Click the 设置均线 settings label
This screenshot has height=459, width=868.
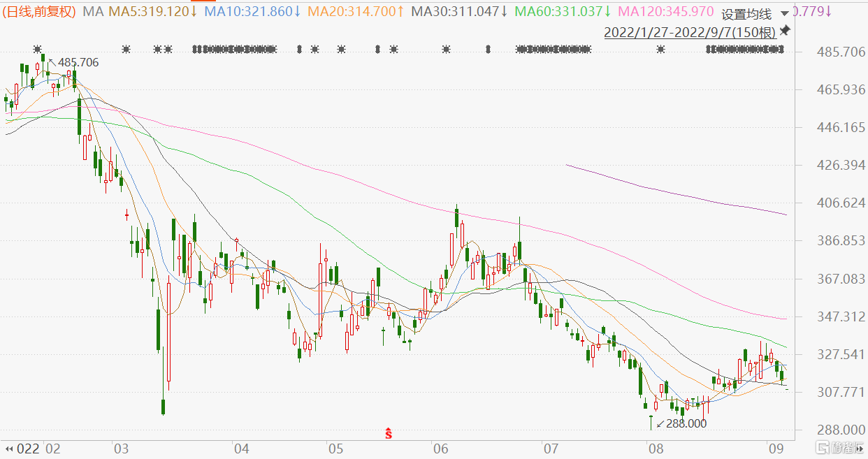point(746,14)
